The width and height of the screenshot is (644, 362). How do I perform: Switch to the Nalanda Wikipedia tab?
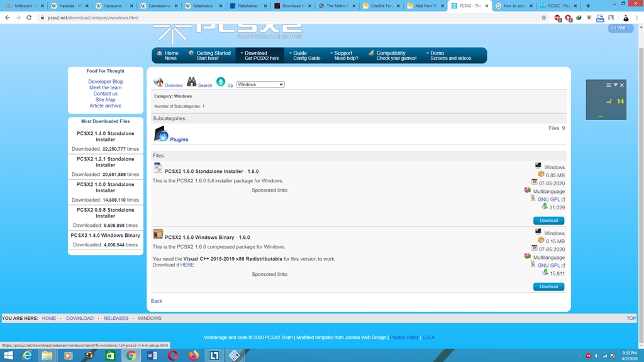69,6
